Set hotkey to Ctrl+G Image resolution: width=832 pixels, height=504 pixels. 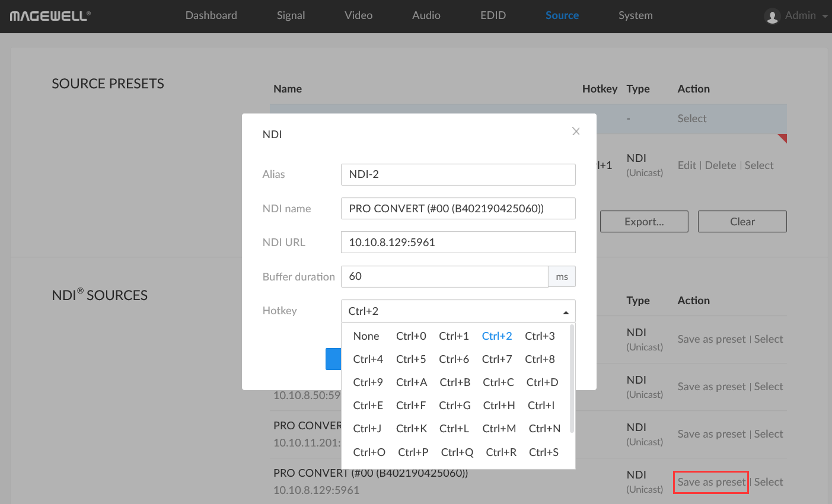click(455, 406)
